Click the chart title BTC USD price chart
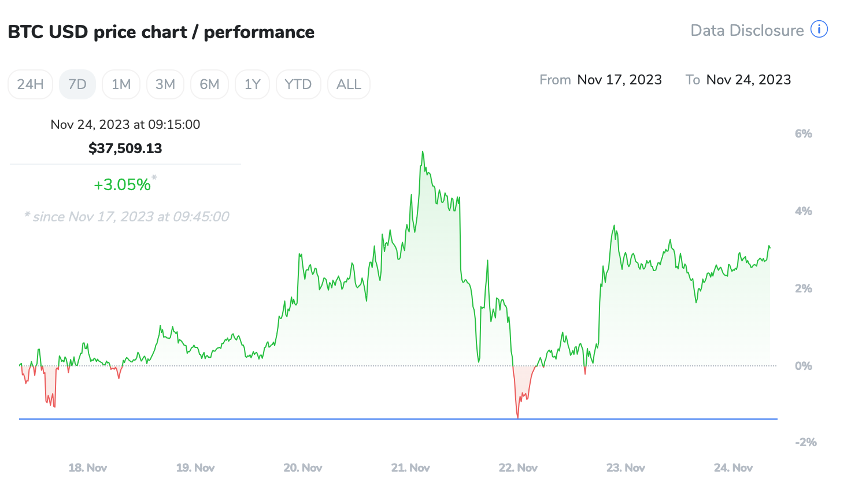 [x=160, y=32]
